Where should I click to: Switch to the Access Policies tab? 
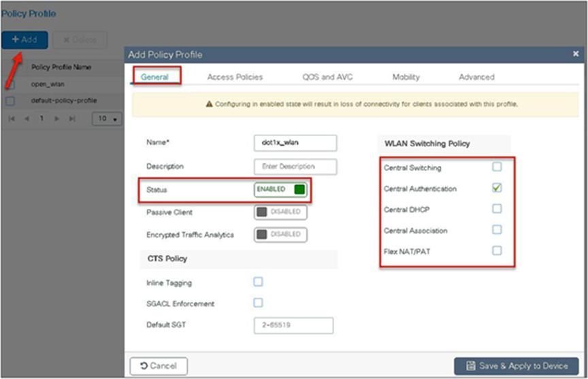click(235, 77)
